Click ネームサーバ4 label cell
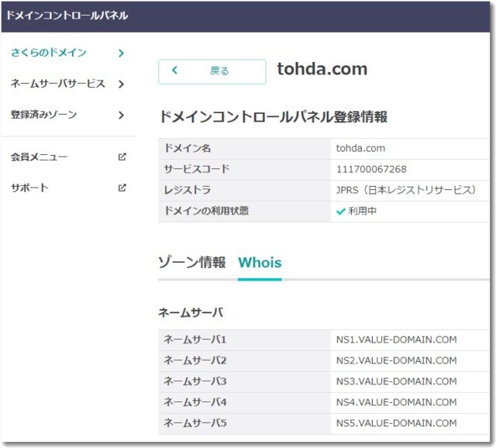Image resolution: width=496 pixels, height=448 pixels. (244, 402)
